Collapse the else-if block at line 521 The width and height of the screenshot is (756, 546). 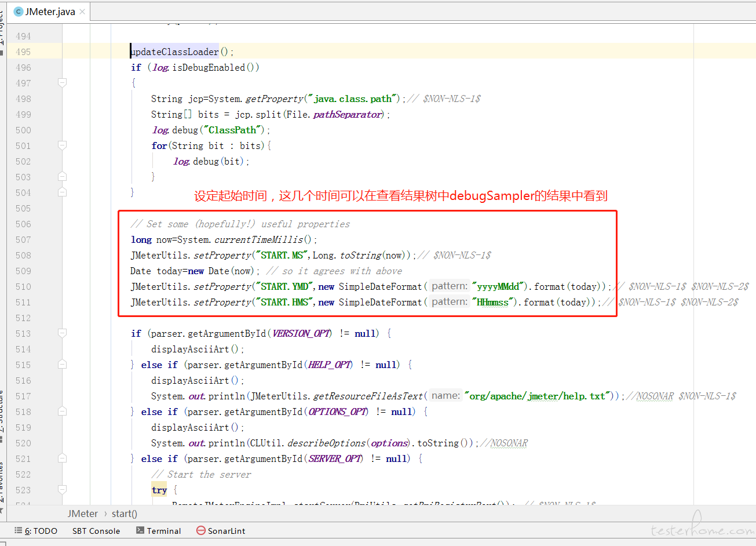point(63,458)
